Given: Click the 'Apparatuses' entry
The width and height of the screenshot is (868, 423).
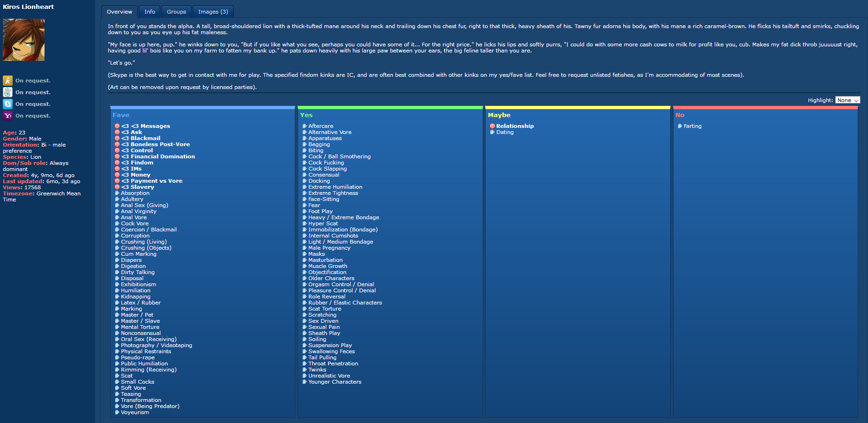Looking at the screenshot, I should pyautogui.click(x=325, y=138).
